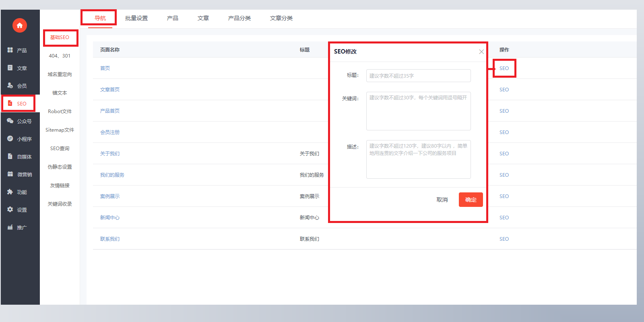This screenshot has height=322, width=644.
Task: Click 联系我们 title cell text
Action: coord(310,239)
